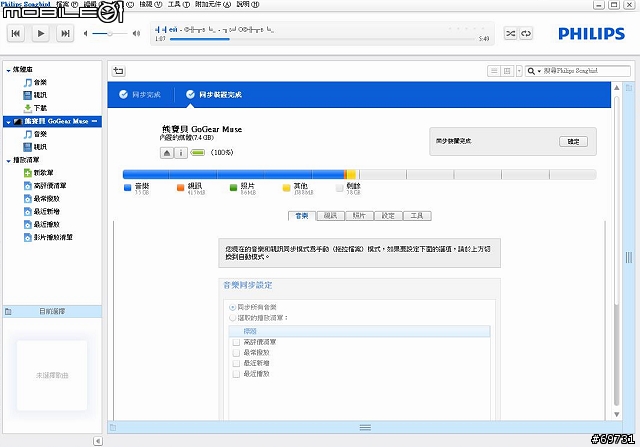Switch to list view button

(494, 71)
